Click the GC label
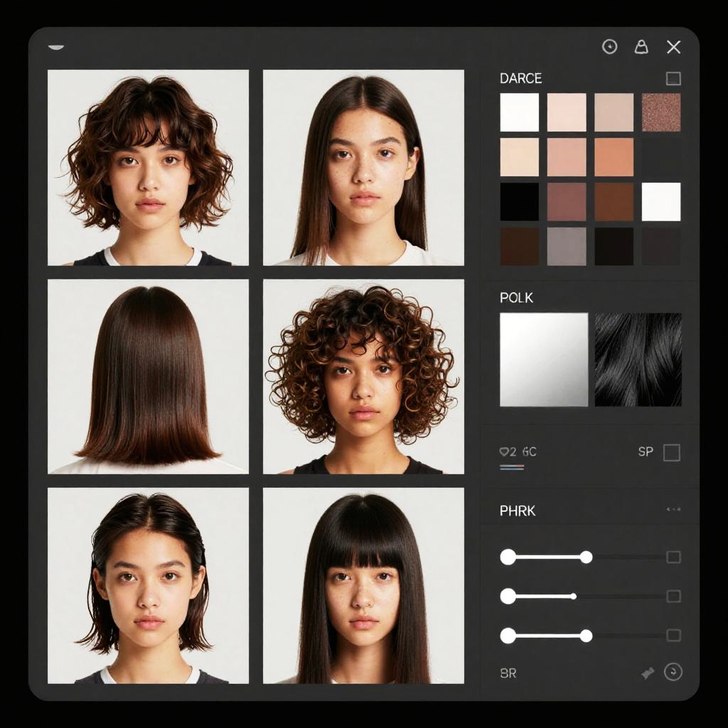The height and width of the screenshot is (728, 728). pos(529,451)
